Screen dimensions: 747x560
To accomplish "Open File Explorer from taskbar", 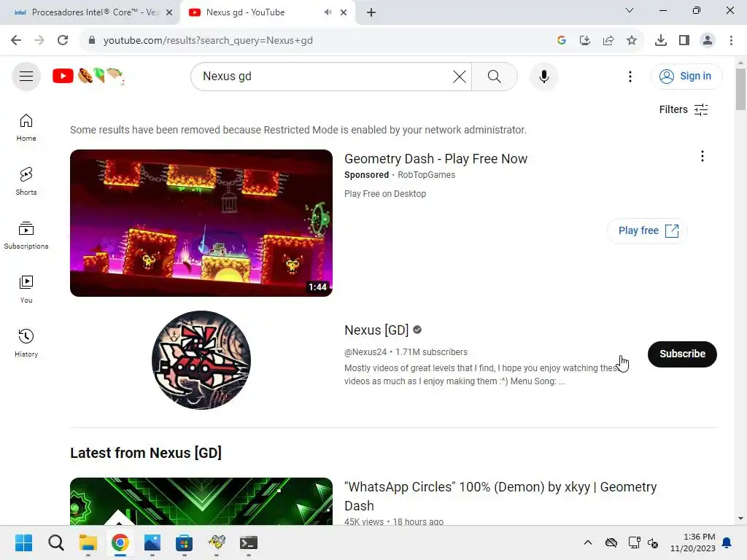I will pyautogui.click(x=88, y=542).
